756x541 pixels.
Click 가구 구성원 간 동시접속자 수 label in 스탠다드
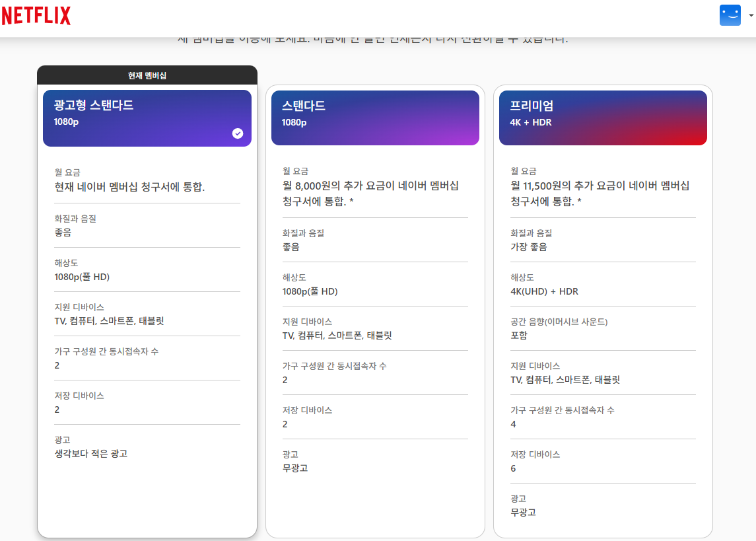[335, 366]
